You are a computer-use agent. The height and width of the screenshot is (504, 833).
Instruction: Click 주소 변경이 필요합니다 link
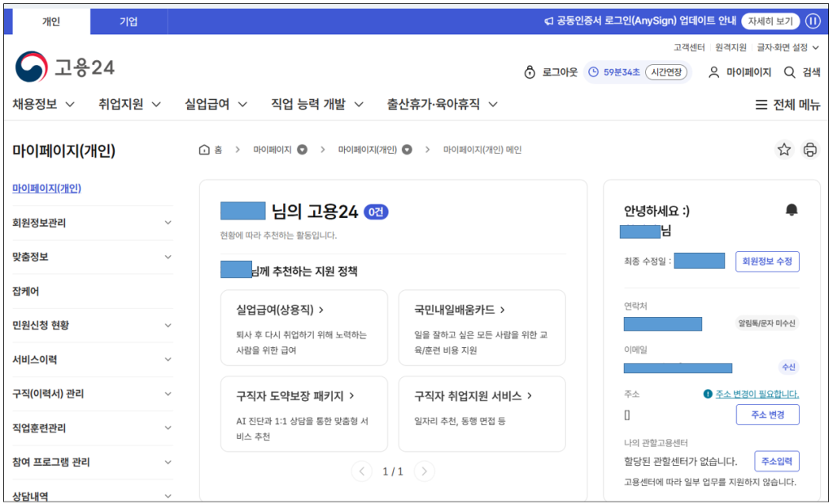click(757, 394)
